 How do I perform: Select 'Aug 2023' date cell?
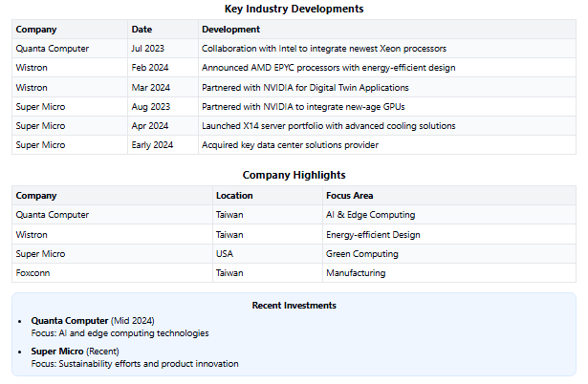click(163, 107)
